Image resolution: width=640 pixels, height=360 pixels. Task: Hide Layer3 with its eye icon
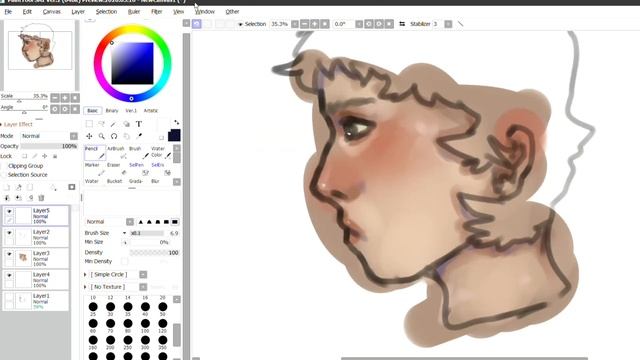point(9,254)
